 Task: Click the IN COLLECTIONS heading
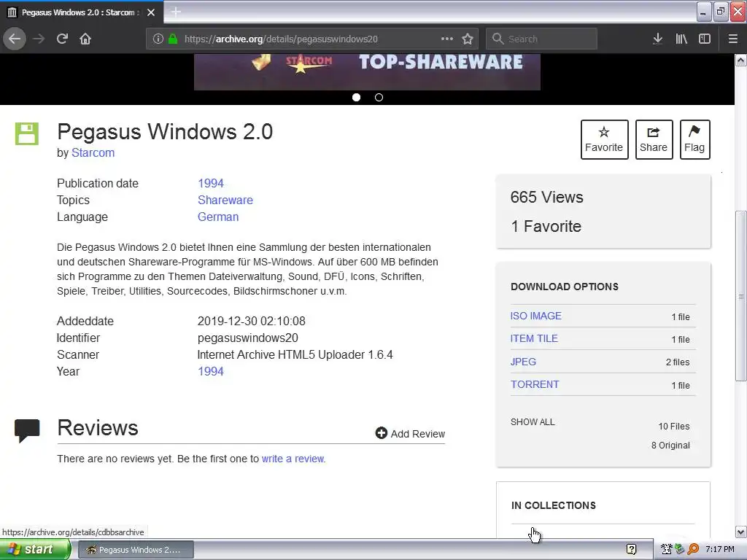554,505
